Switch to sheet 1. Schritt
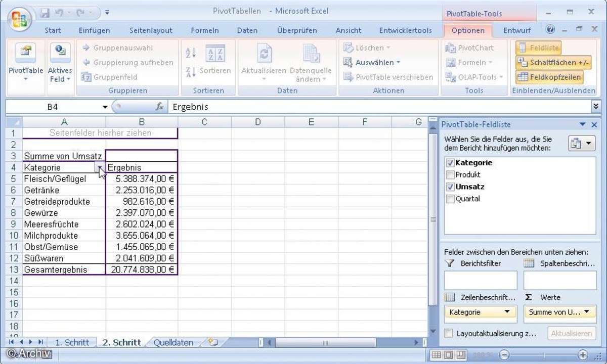 [x=72, y=342]
